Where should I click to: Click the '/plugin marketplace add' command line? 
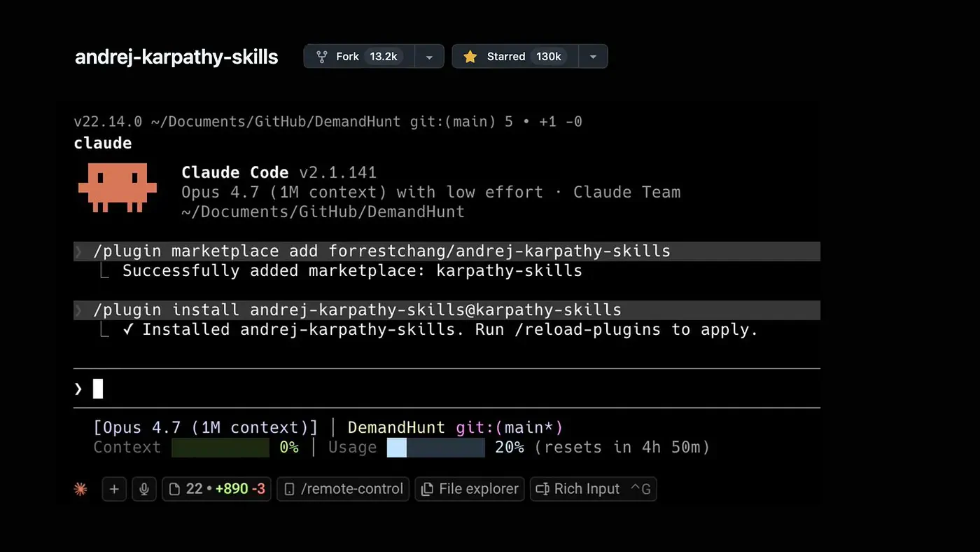[x=447, y=251]
